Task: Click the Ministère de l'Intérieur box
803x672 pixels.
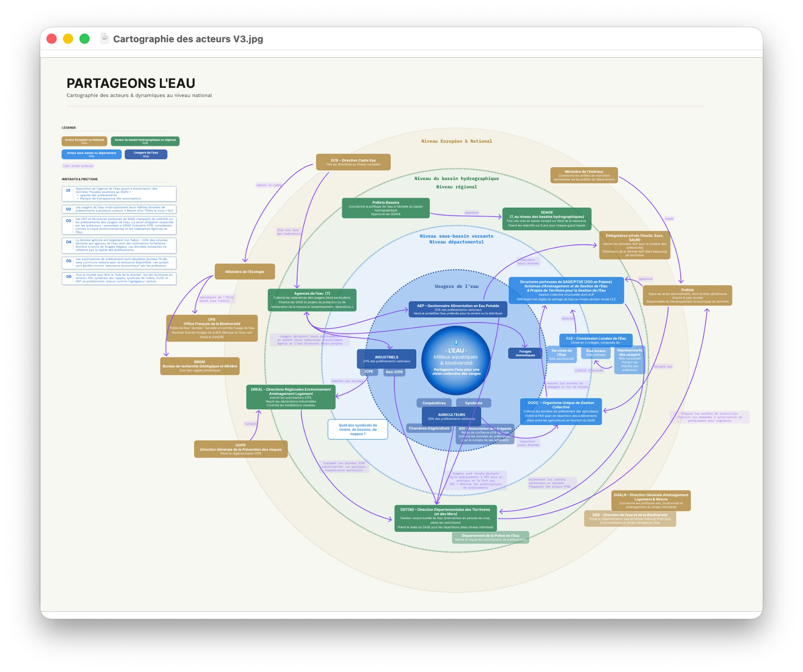Action: (584, 175)
